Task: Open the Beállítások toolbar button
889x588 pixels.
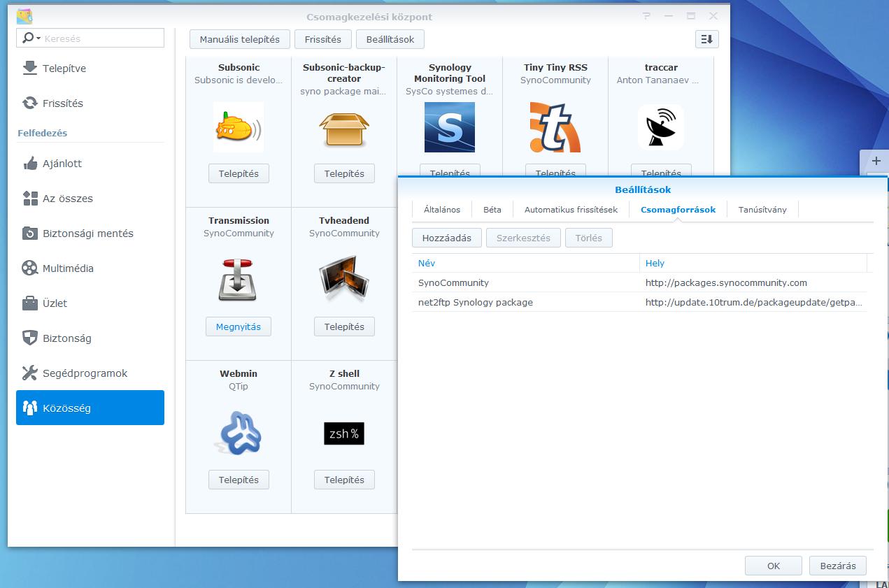Action: click(390, 39)
